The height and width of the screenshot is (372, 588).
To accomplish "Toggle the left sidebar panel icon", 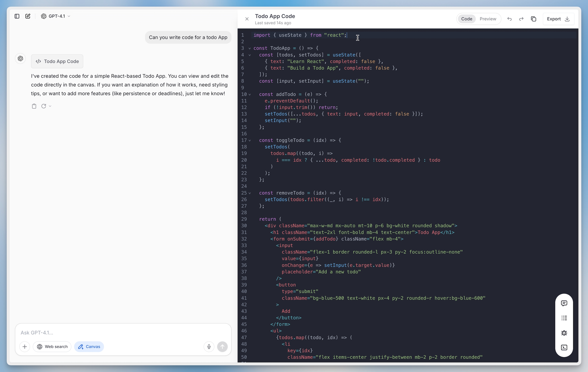I will [17, 16].
